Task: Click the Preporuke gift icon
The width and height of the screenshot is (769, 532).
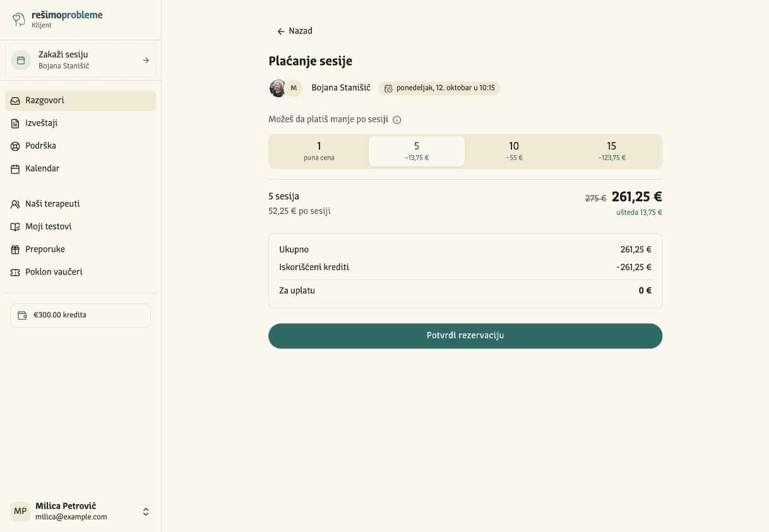Action: [x=15, y=249]
